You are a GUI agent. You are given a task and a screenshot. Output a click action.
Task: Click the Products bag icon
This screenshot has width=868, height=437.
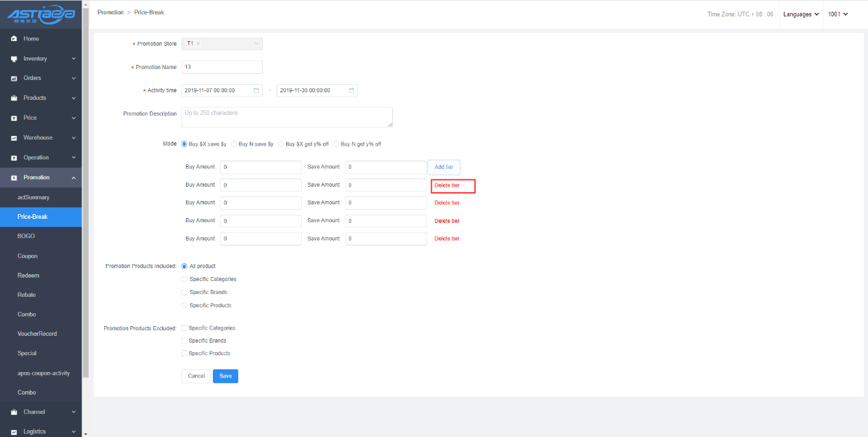click(14, 98)
